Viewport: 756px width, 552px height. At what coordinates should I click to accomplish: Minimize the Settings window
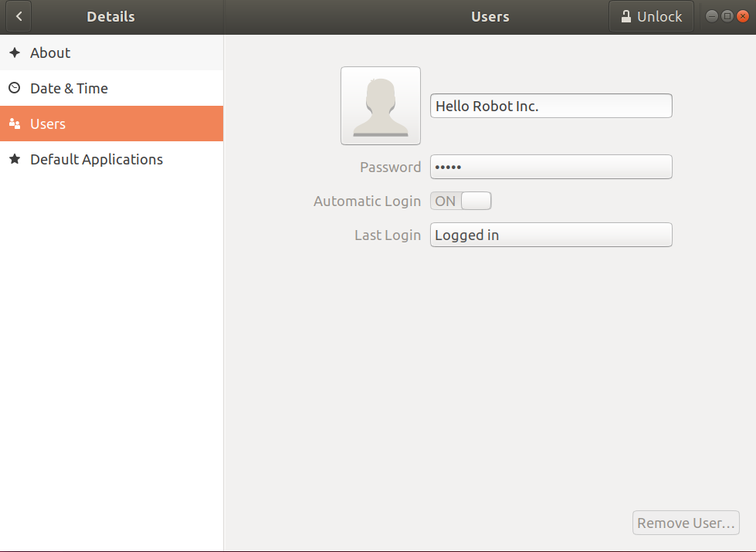pos(711,16)
